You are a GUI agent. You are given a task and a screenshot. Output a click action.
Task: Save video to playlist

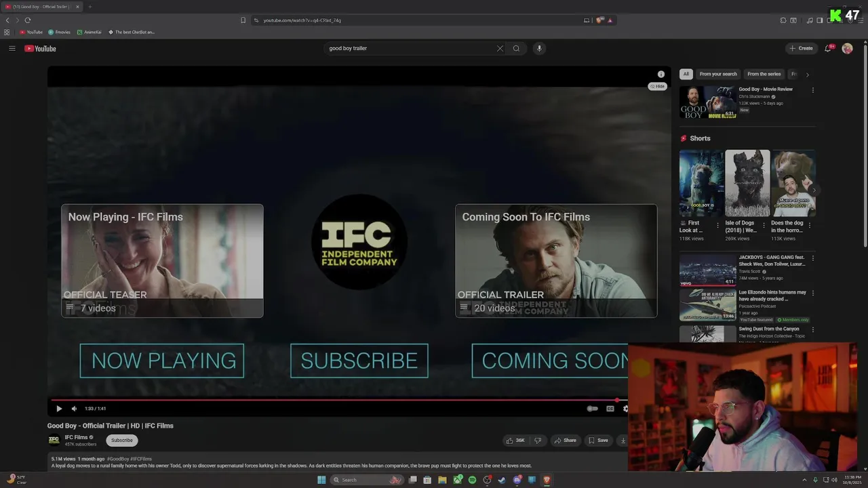598,441
